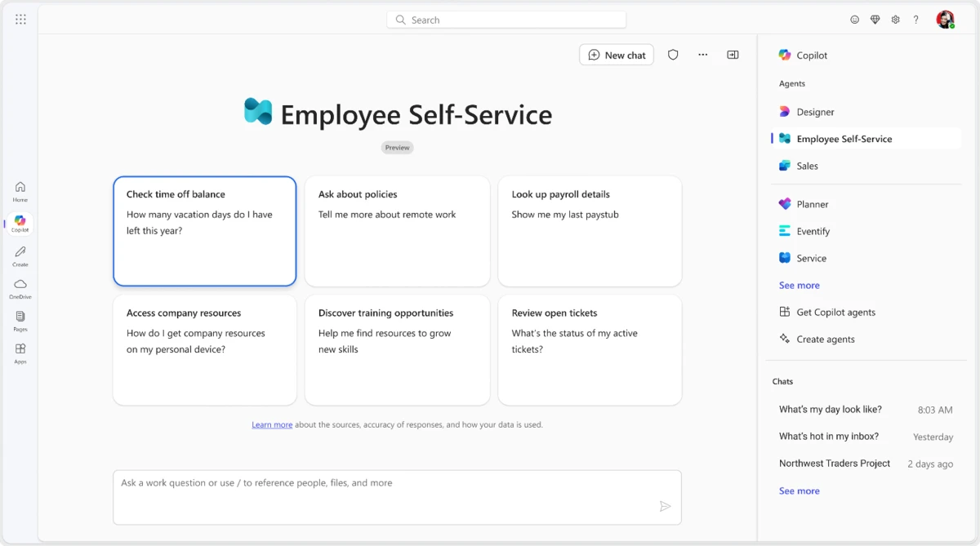This screenshot has width=980, height=546.
Task: Select the Sales agent
Action: click(808, 166)
